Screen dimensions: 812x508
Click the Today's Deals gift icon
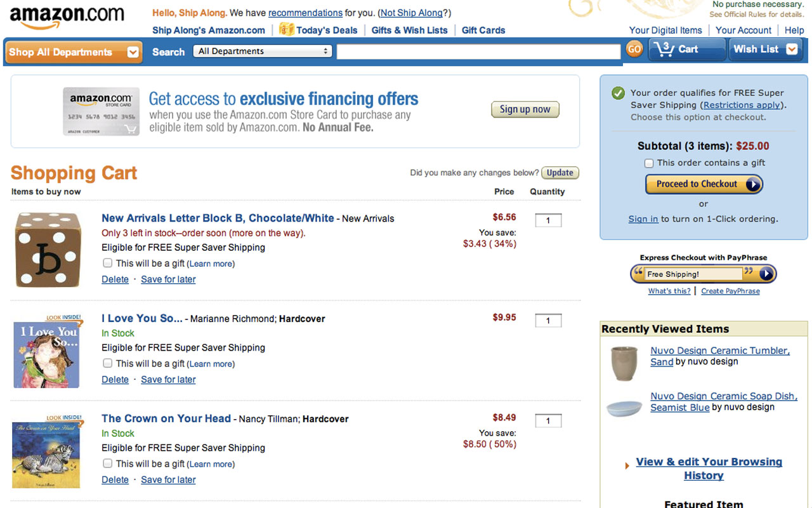[287, 29]
